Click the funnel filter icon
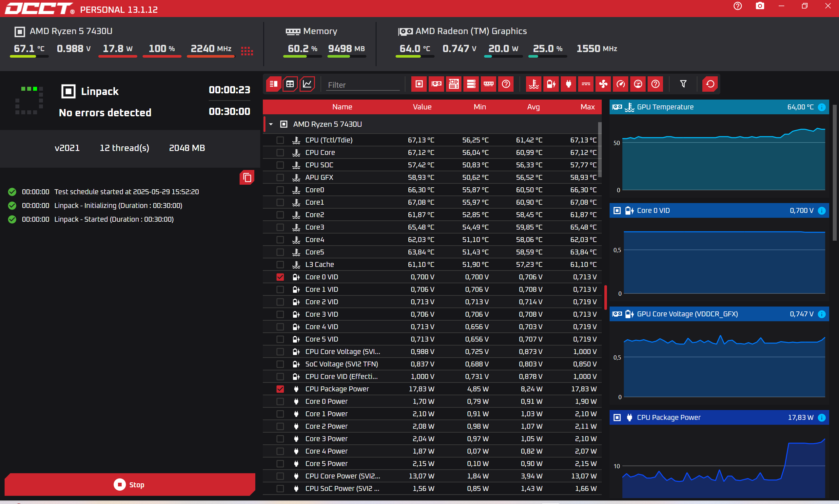 [x=683, y=84]
